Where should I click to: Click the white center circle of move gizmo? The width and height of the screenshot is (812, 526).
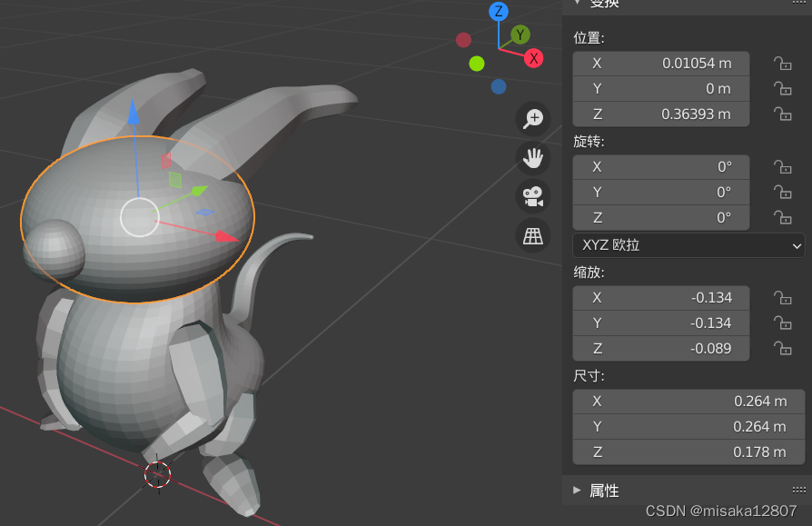pos(139,217)
